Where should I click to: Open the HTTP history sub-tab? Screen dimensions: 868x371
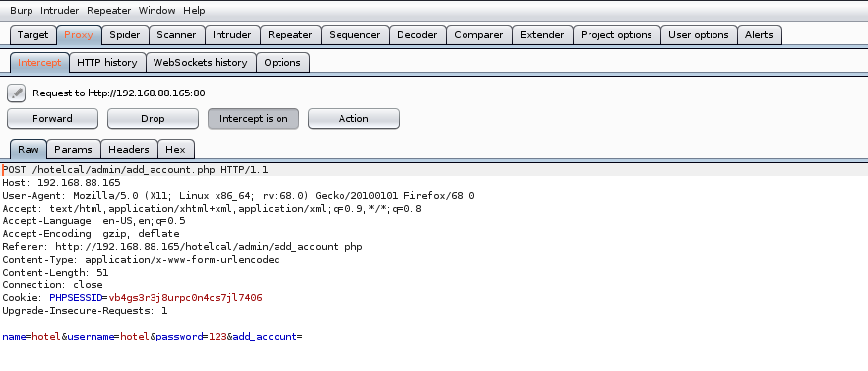click(x=107, y=63)
